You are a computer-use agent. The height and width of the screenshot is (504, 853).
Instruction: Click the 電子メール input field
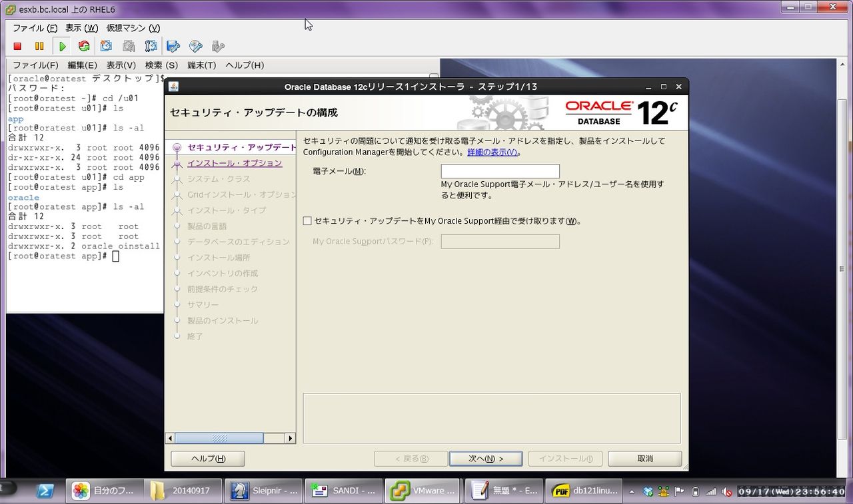click(x=500, y=171)
